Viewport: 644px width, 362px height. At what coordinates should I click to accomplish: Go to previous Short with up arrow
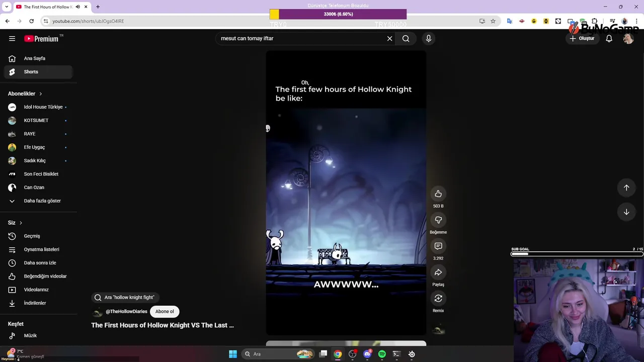tap(626, 188)
